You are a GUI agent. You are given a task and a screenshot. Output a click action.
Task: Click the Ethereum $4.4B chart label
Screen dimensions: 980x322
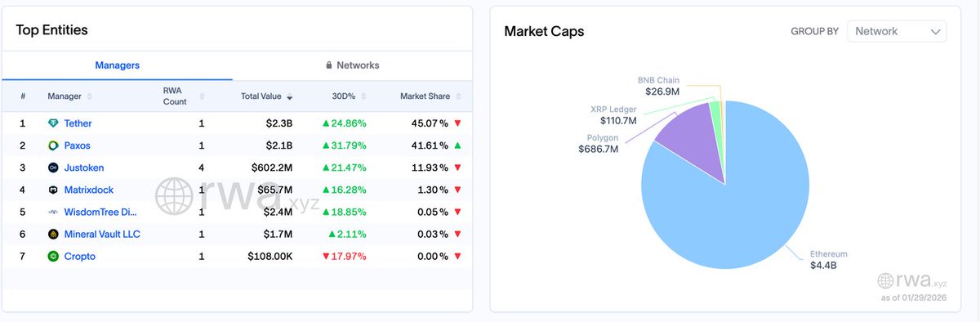coord(830,260)
